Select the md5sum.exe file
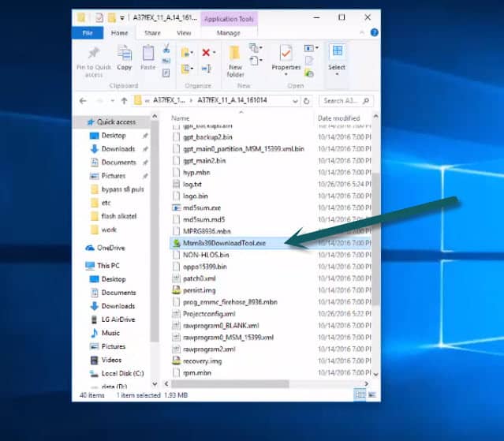This screenshot has height=441, width=504. click(202, 208)
